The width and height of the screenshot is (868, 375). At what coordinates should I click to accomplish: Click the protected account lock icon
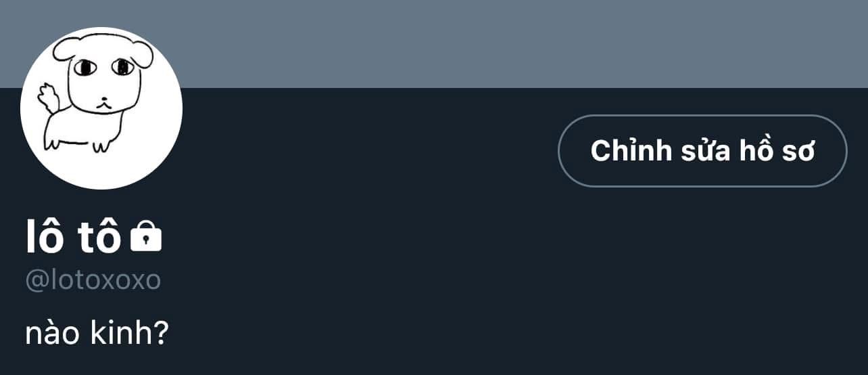point(146,236)
